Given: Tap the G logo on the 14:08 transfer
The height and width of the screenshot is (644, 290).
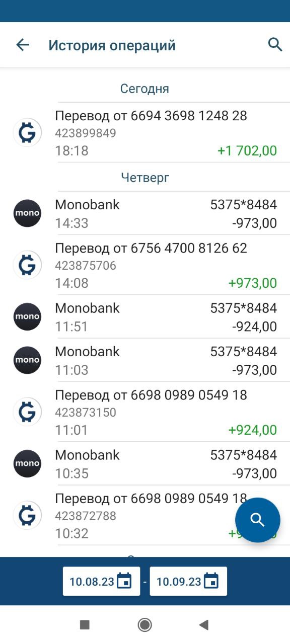Looking at the screenshot, I should point(27,265).
